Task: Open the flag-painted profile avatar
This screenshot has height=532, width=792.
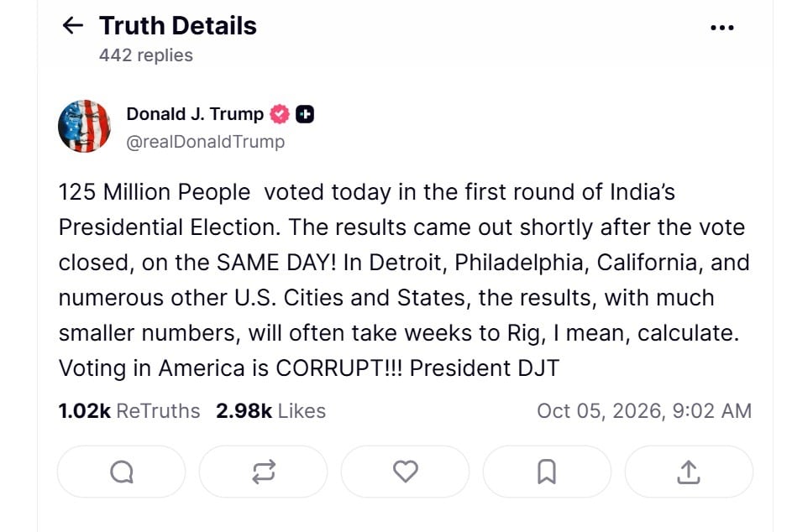Action: click(84, 126)
